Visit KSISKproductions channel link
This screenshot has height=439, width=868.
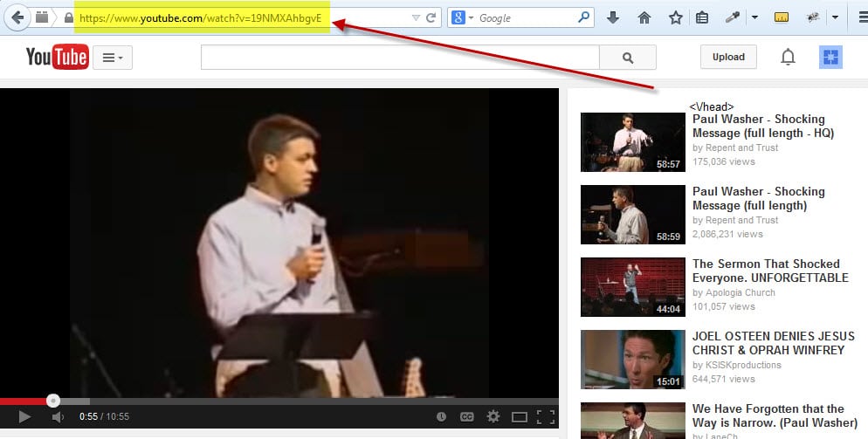tap(743, 366)
